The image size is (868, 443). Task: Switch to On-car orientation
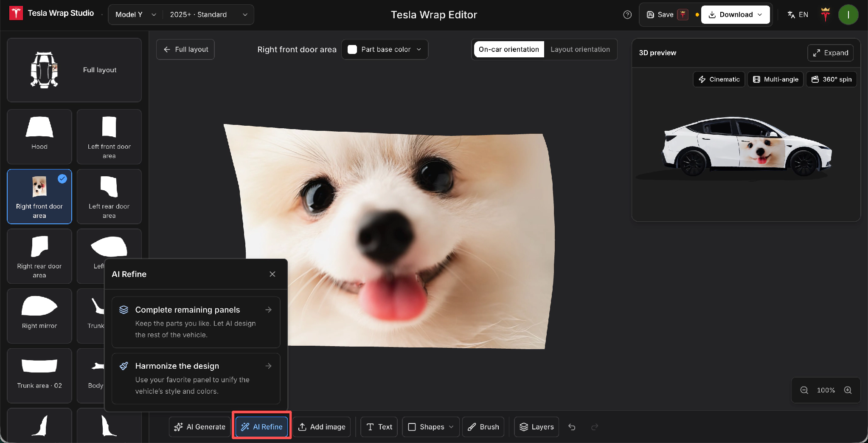[x=508, y=49]
